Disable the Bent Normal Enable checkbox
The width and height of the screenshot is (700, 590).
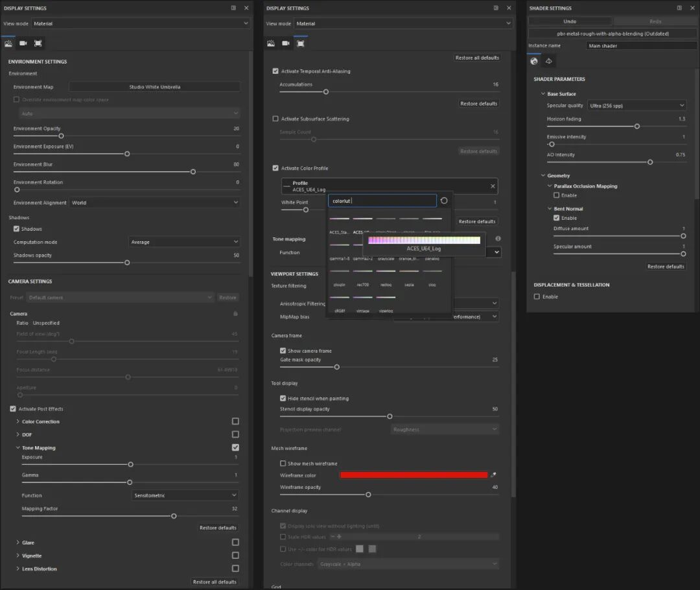point(556,218)
